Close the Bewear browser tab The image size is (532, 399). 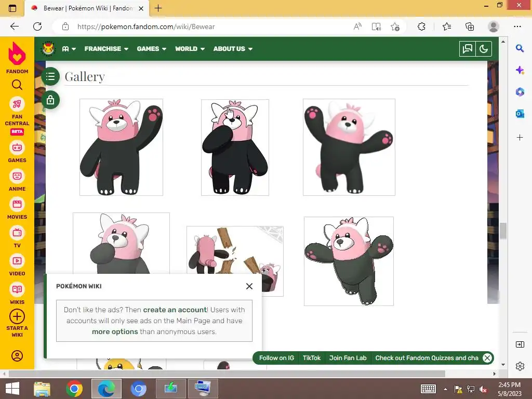(141, 8)
